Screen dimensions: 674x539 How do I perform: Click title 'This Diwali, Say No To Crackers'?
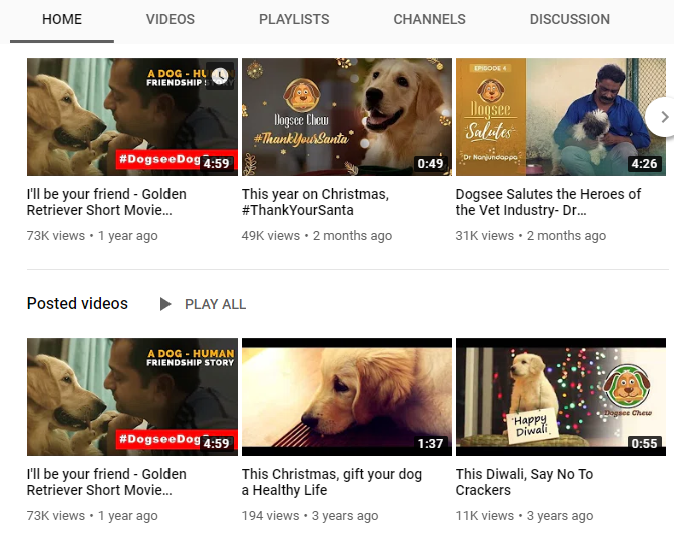click(524, 482)
